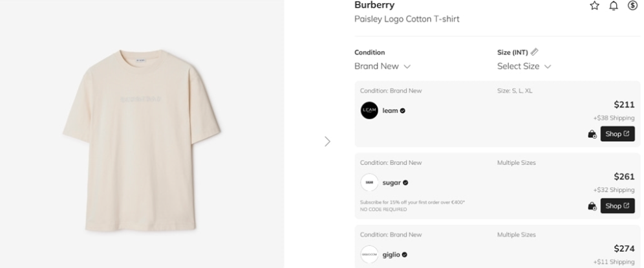Click the size ruler edit icon

pos(535,52)
